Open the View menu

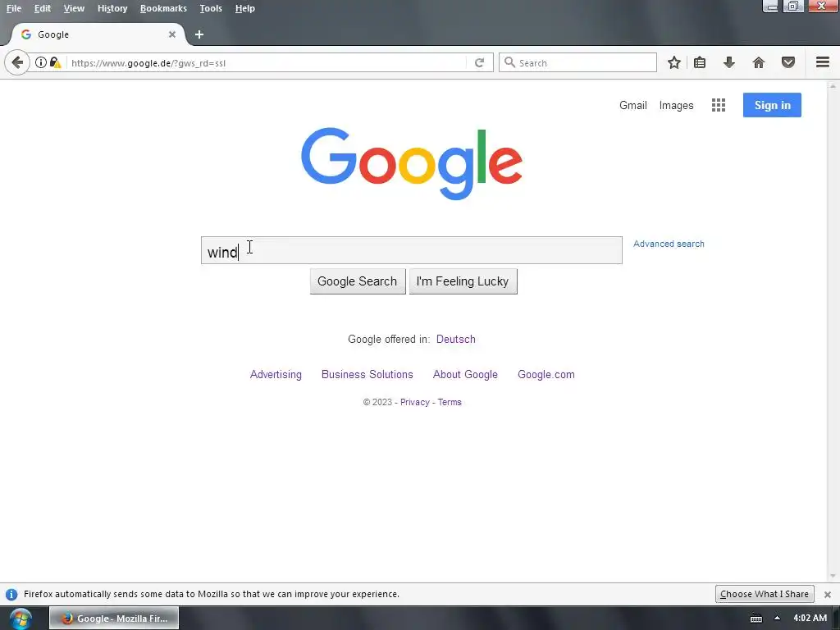pos(74,8)
